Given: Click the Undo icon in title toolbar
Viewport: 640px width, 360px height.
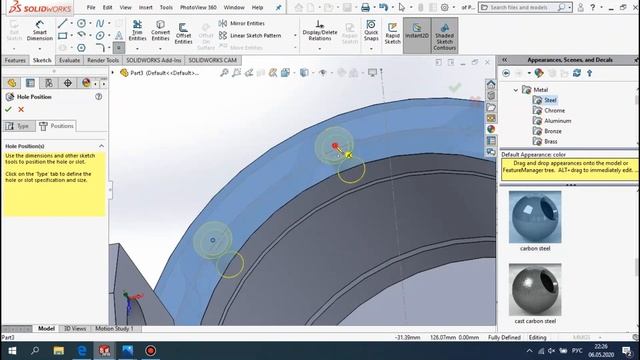Looking at the screenshot, I should [383, 7].
